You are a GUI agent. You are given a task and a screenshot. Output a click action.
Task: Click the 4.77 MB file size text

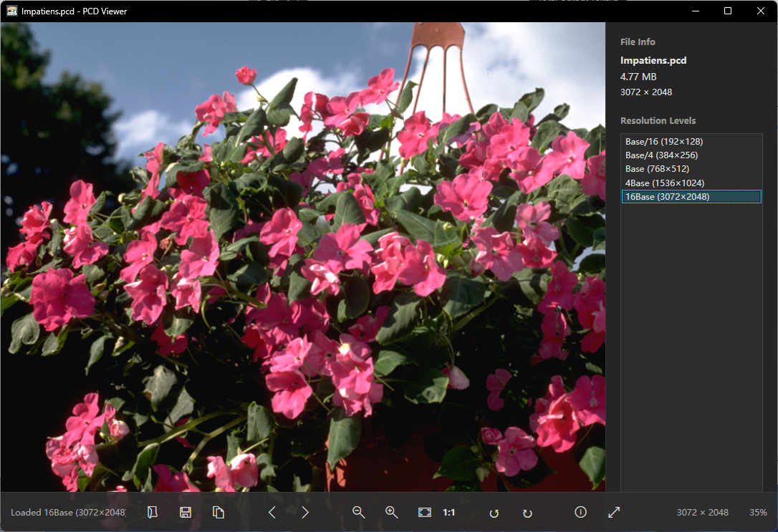point(638,77)
